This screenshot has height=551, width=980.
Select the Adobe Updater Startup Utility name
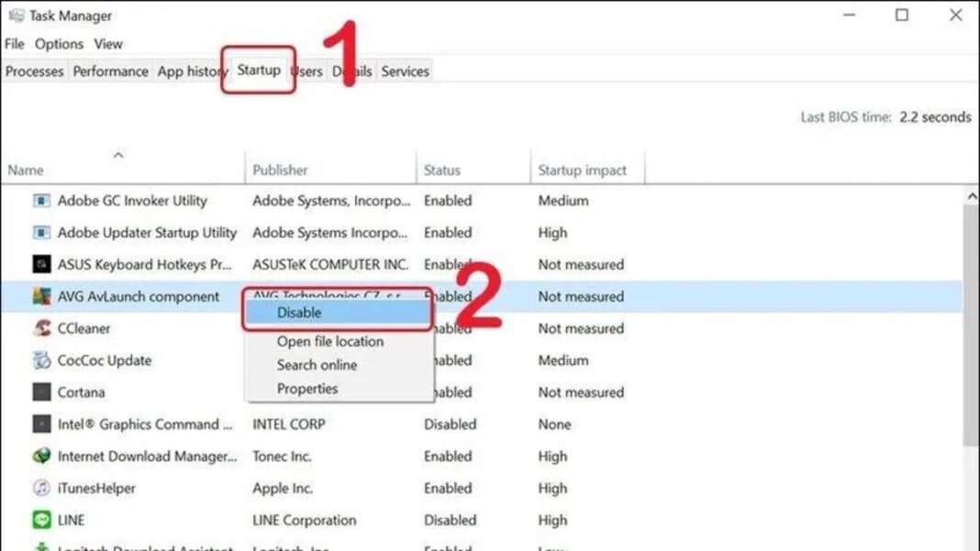[x=147, y=232]
